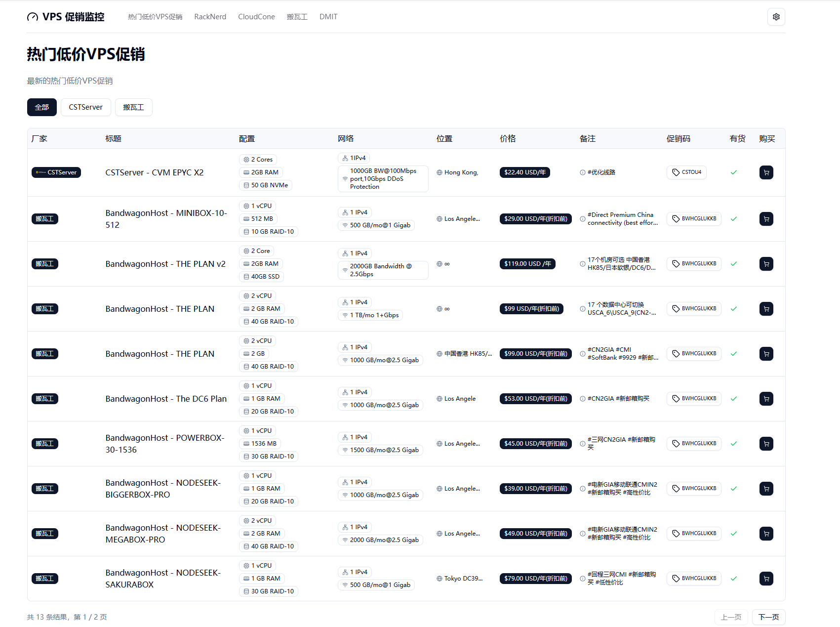This screenshot has width=840, height=627.
Task: Click the CSTServer vendor badge
Action: pos(56,172)
